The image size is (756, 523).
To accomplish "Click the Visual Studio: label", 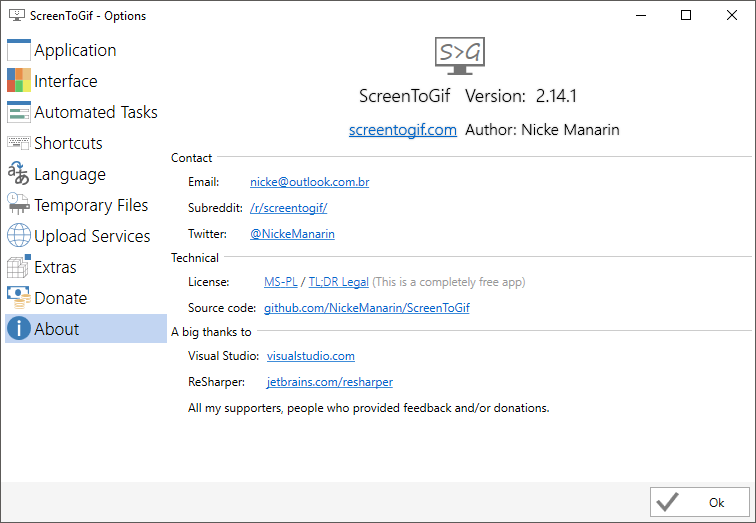I will [x=223, y=356].
